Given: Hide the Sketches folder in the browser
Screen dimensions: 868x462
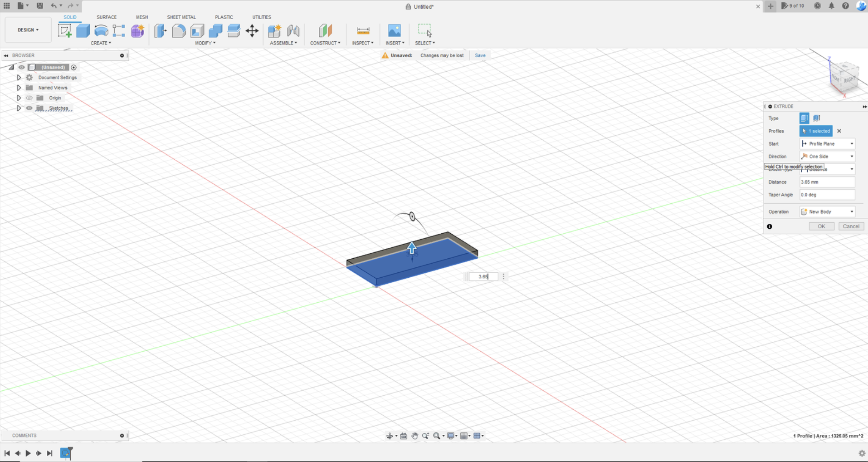Looking at the screenshot, I should 29,108.
